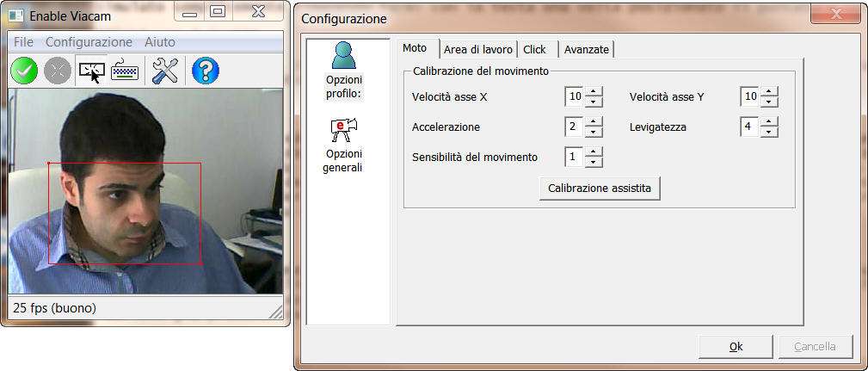868x371 pixels.
Task: Decrease Velocità asse X value
Action: coord(594,102)
